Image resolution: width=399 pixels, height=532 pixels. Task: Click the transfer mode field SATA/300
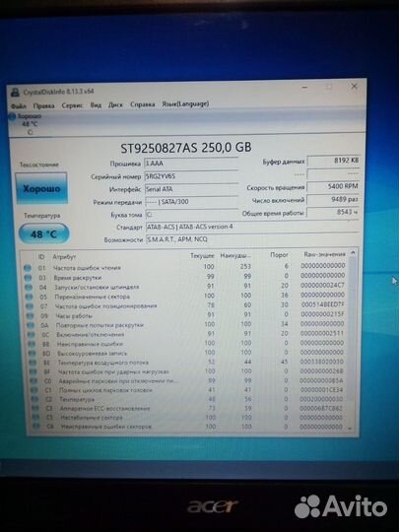click(x=191, y=202)
